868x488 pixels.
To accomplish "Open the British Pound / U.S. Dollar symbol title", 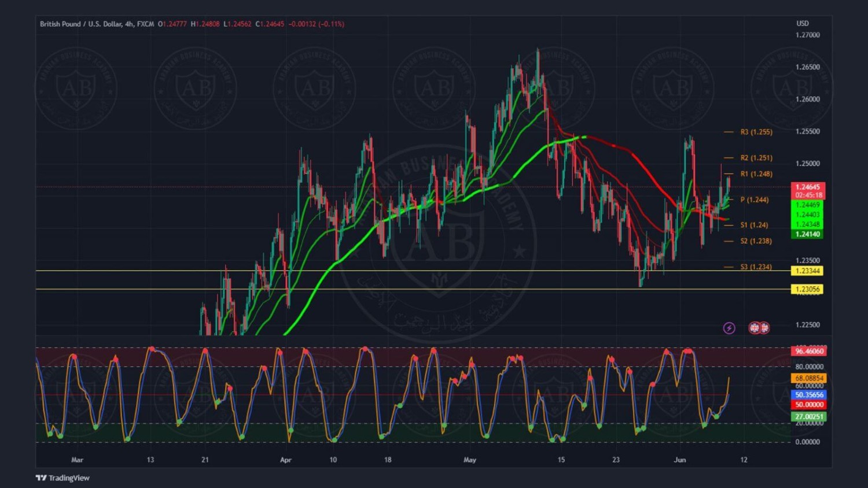I will [x=81, y=24].
